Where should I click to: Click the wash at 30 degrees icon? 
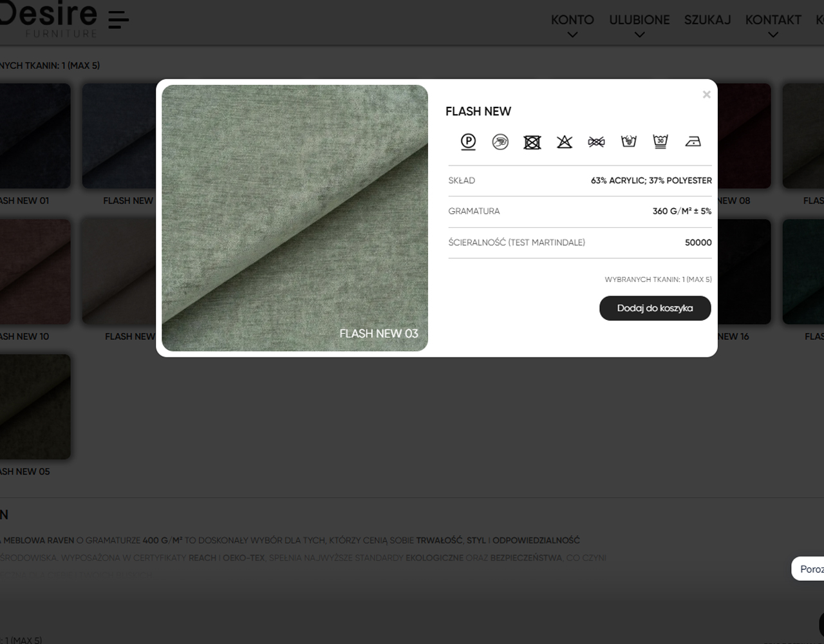(660, 141)
